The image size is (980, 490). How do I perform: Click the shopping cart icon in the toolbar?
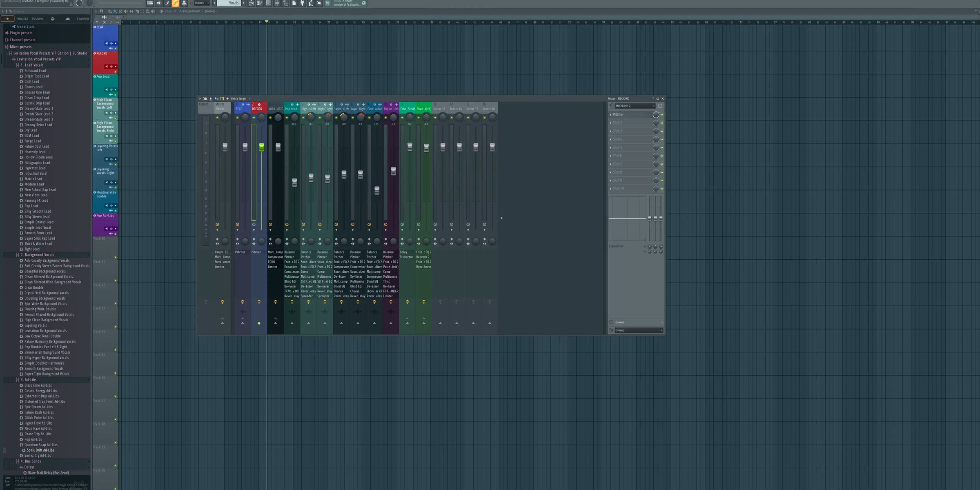coord(327,3)
